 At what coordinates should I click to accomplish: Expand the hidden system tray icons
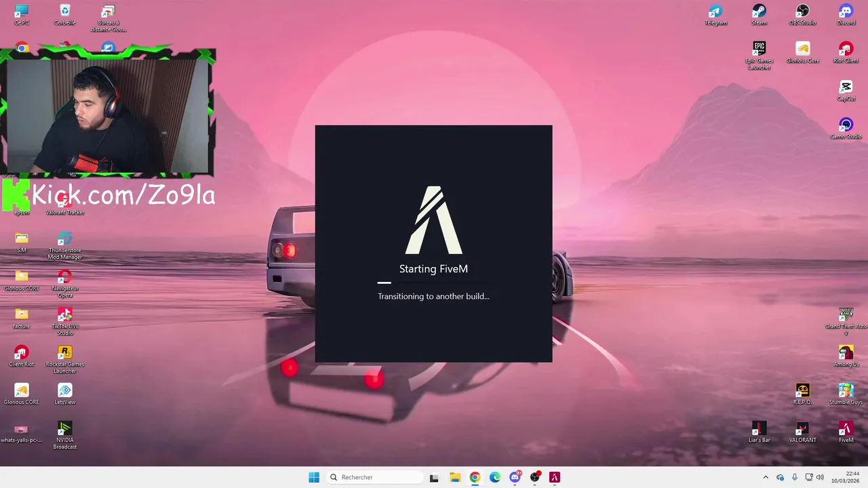(766, 477)
